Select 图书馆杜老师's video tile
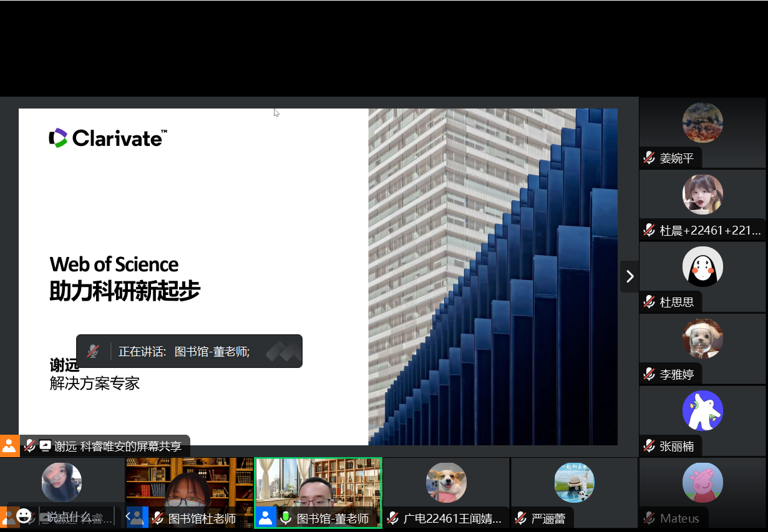Image resolution: width=768 pixels, height=532 pixels. click(190, 493)
